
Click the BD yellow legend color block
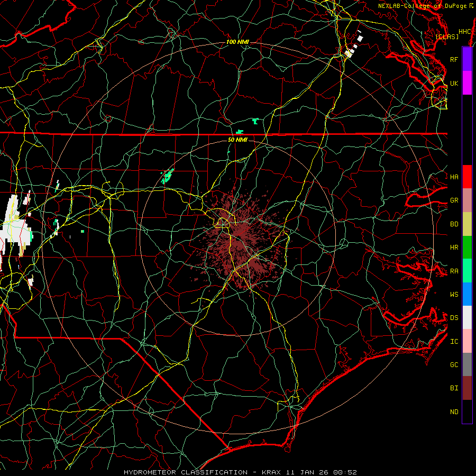point(467,224)
